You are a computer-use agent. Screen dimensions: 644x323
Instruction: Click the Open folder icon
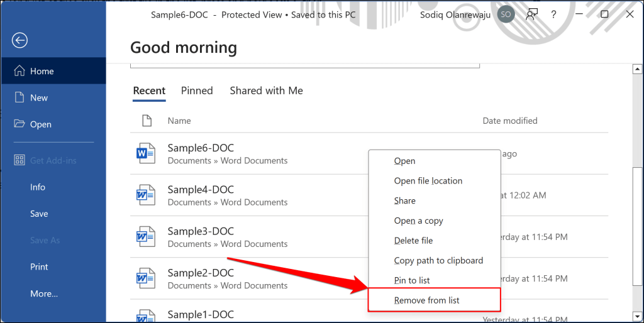19,124
